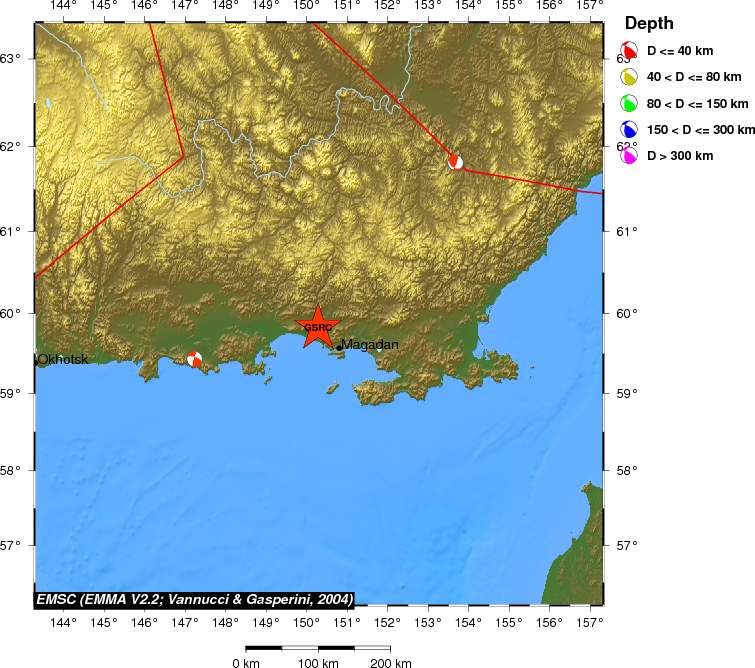Click the 'D <= 40 km' legend text
This screenshot has width=755, height=668.
click(680, 51)
